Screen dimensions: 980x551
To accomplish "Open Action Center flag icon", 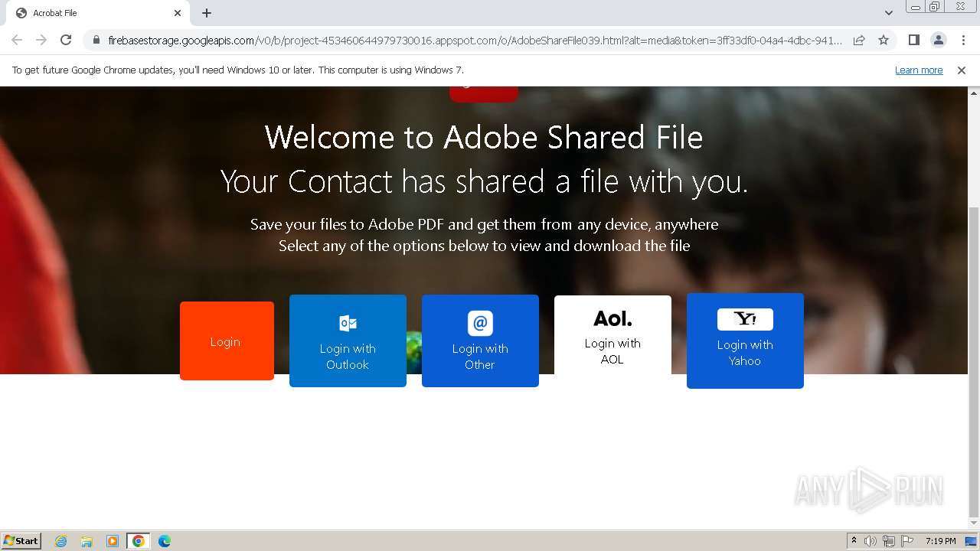I will click(907, 541).
